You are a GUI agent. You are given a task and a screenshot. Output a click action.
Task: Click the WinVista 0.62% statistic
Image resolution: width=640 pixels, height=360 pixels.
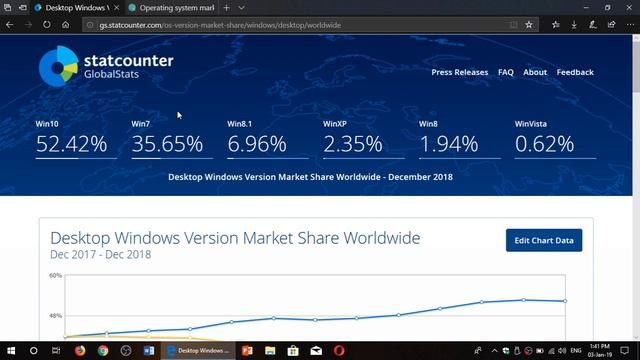[x=556, y=139]
